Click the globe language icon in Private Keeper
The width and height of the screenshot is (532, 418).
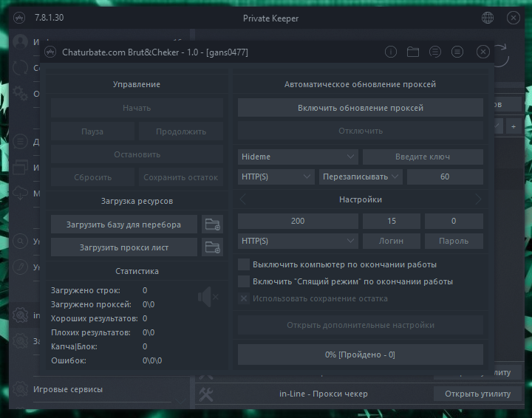click(x=488, y=18)
